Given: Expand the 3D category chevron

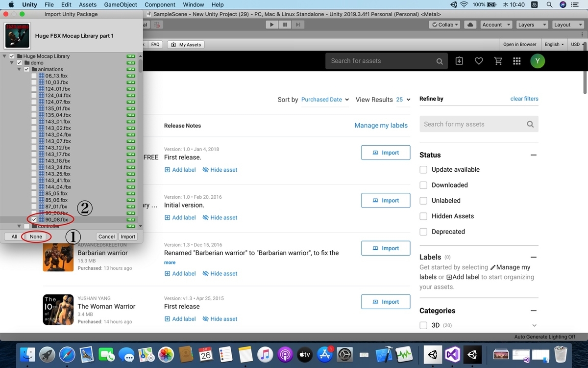Looking at the screenshot, I should pos(534,325).
